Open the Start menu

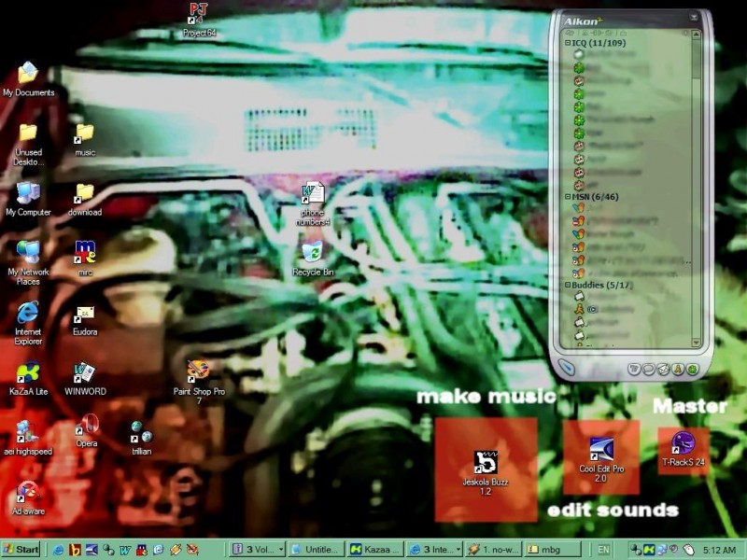pos(21,550)
